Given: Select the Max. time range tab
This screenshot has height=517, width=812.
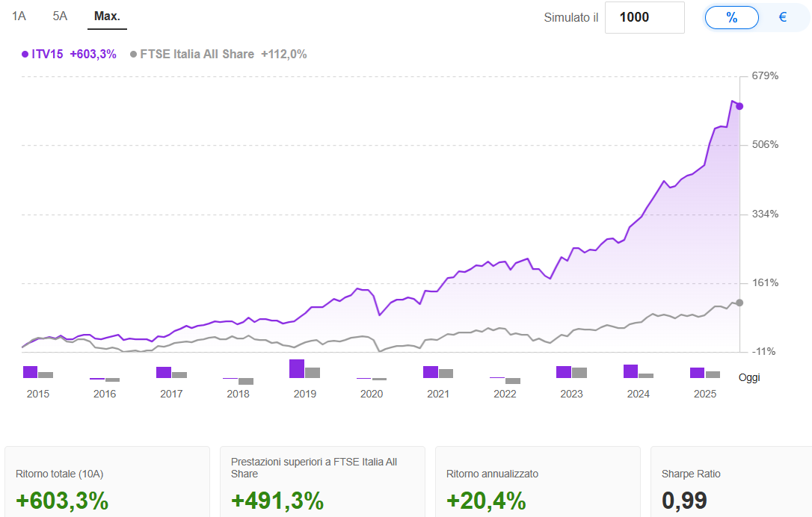Looking at the screenshot, I should point(107,16).
